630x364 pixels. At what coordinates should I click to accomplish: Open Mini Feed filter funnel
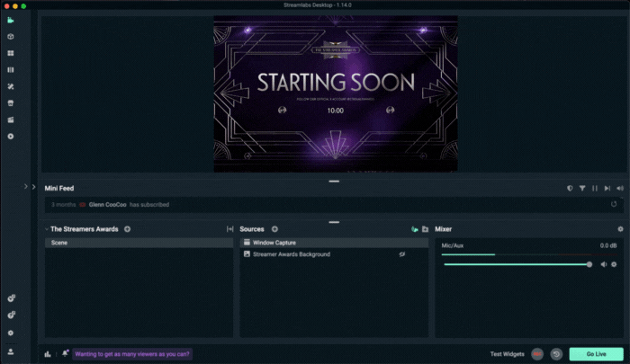tap(582, 188)
